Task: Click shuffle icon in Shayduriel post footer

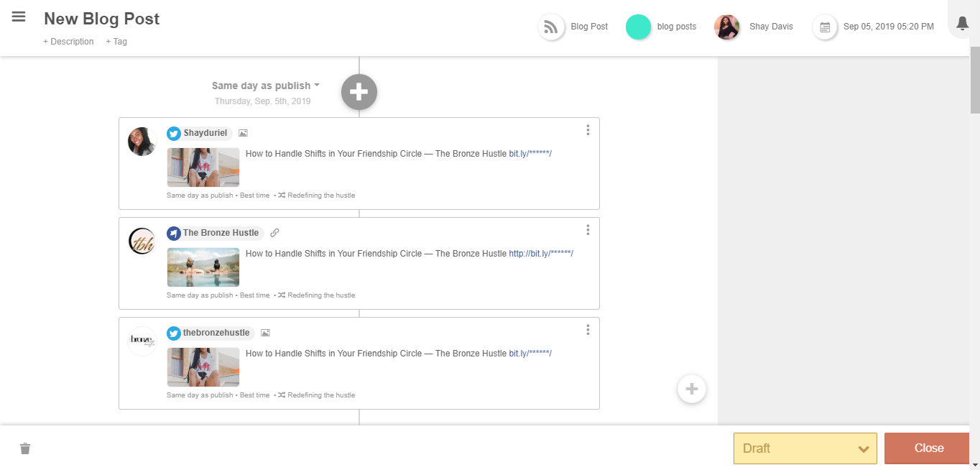Action: pos(282,195)
